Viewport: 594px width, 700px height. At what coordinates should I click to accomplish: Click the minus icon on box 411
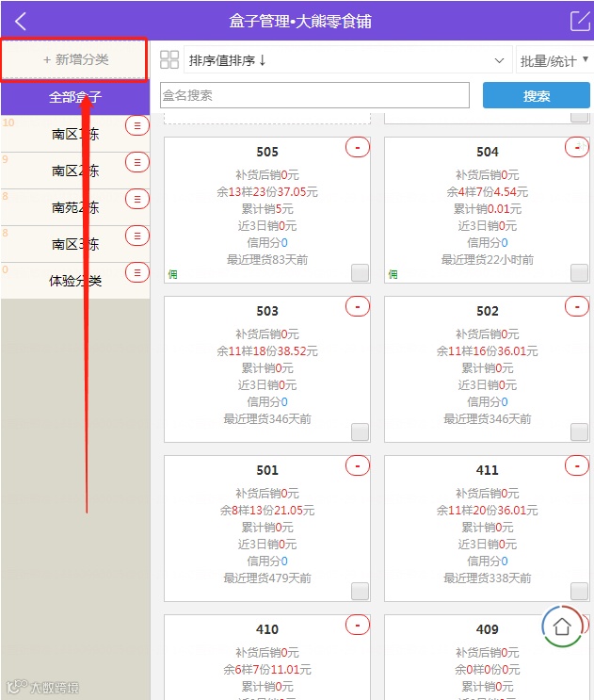tap(577, 466)
